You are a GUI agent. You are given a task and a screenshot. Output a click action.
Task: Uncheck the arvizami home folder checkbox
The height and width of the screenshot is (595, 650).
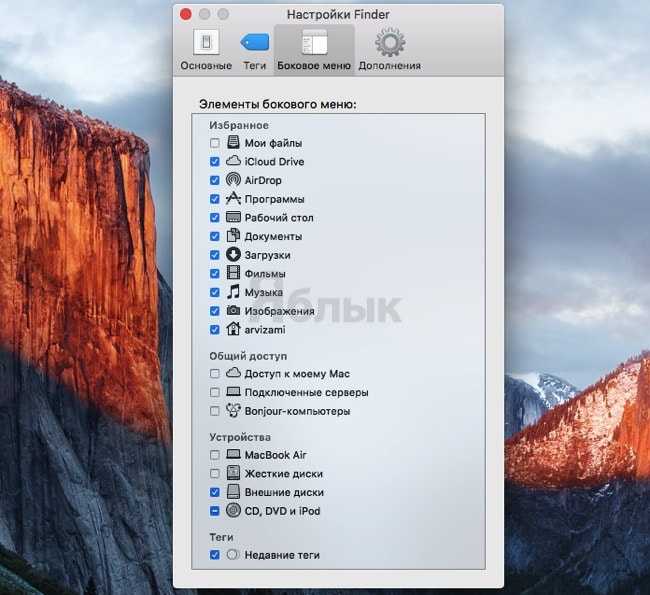point(215,330)
